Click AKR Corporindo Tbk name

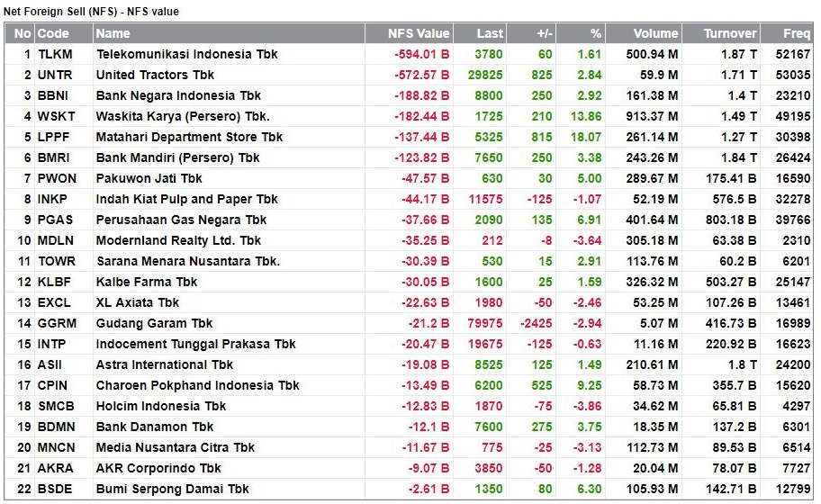[158, 468]
